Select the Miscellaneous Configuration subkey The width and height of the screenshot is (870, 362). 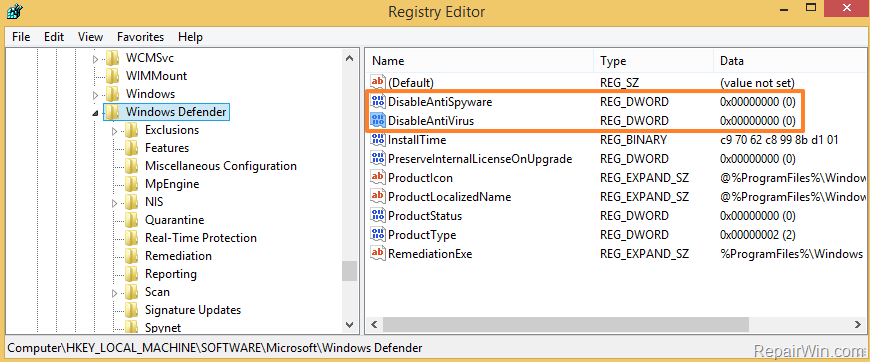(x=221, y=166)
